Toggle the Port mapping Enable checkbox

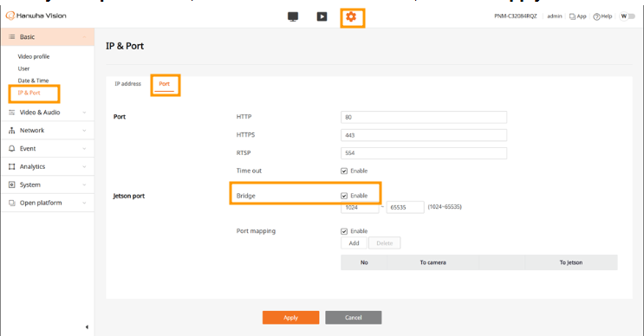(x=344, y=231)
